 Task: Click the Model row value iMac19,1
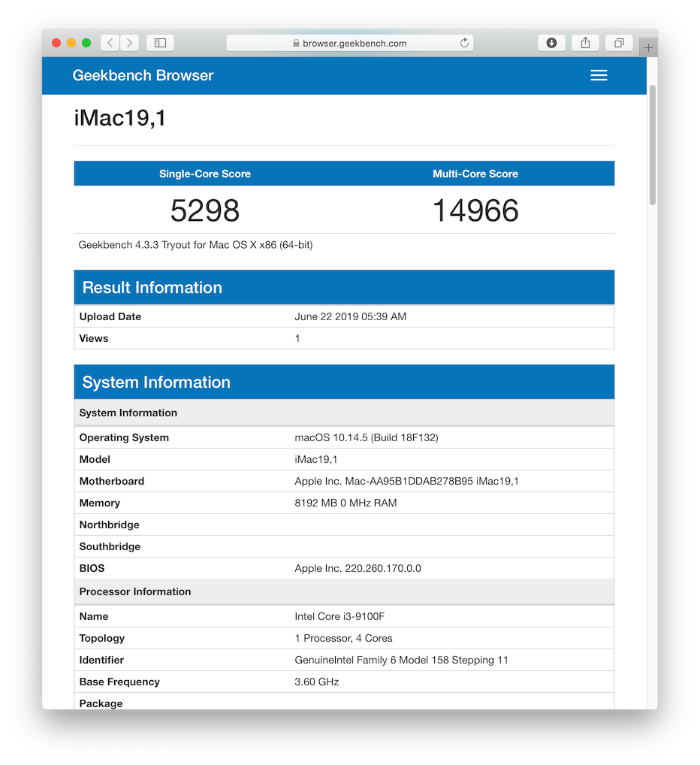click(x=316, y=460)
